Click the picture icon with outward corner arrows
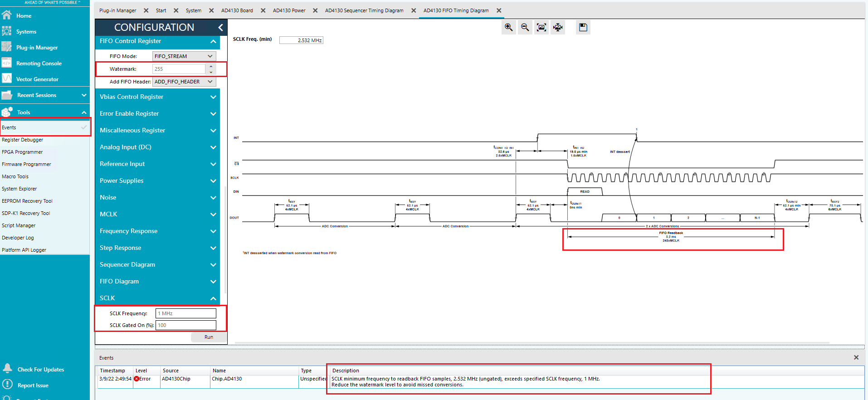Viewport: 868px width, 400px height. (x=541, y=27)
